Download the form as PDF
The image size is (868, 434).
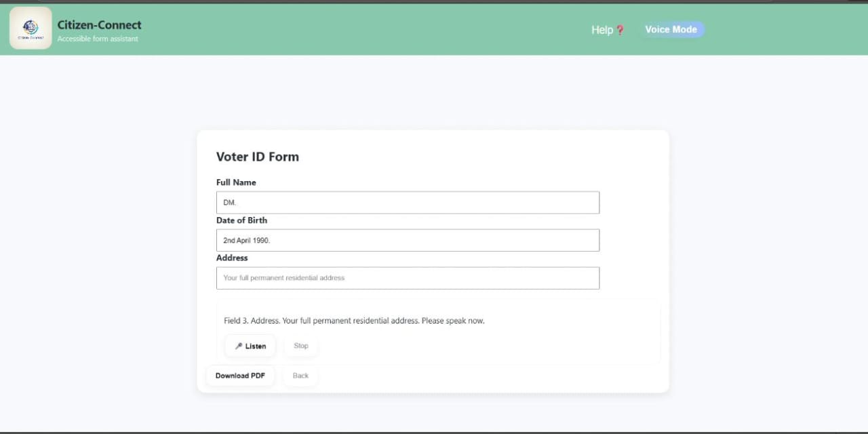click(240, 376)
